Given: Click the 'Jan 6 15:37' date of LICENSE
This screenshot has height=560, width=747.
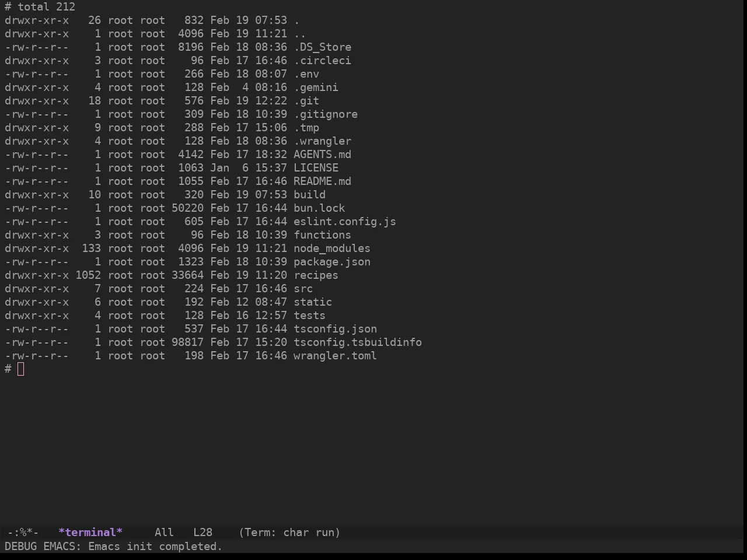Looking at the screenshot, I should pyautogui.click(x=249, y=168).
